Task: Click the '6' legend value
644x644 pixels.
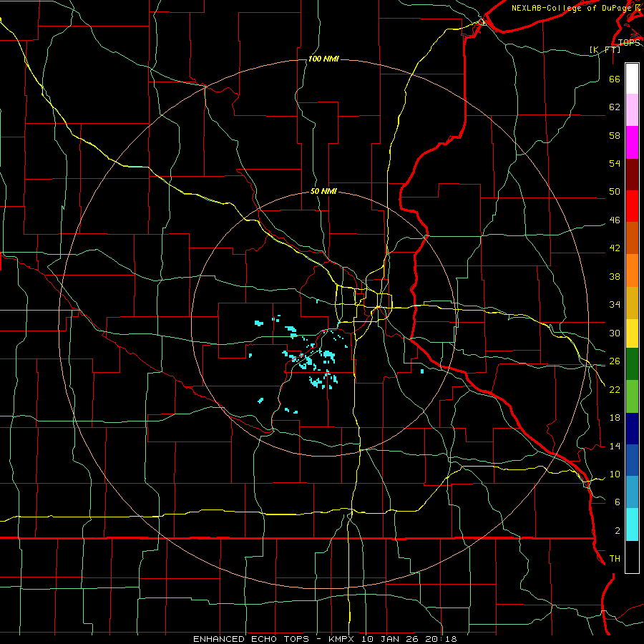Action: pyautogui.click(x=618, y=502)
